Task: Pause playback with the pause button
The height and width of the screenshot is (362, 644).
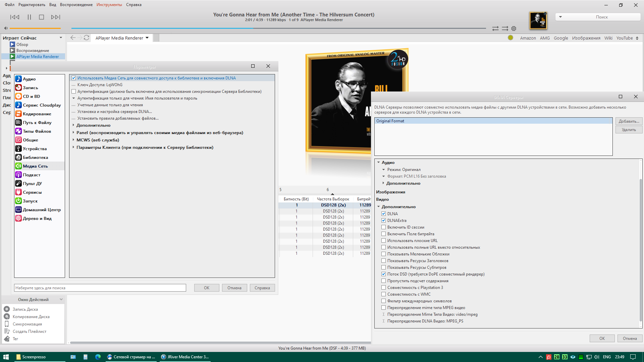Action: coord(29,17)
